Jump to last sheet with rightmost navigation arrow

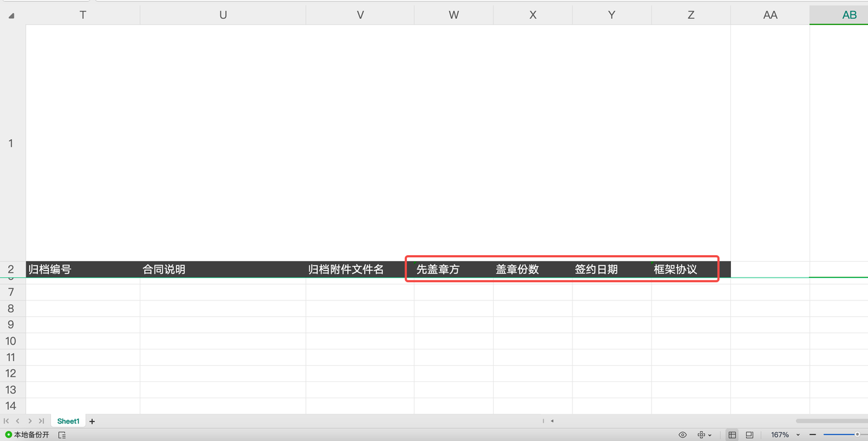pos(41,421)
